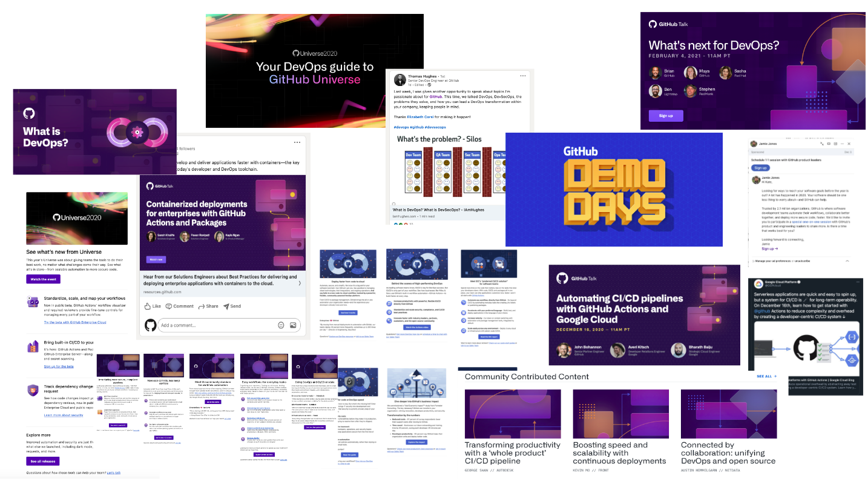Click GitHub avatar beside Add a comment field

pos(150,325)
